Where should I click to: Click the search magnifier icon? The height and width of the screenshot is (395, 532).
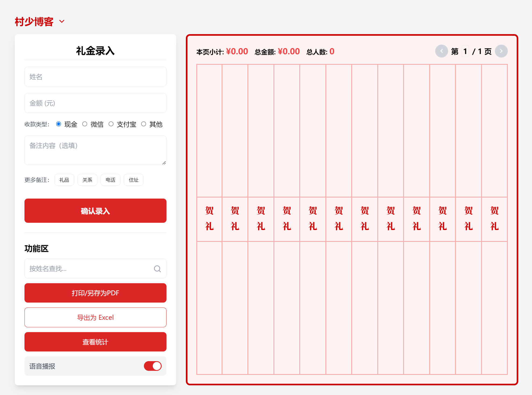pyautogui.click(x=157, y=268)
